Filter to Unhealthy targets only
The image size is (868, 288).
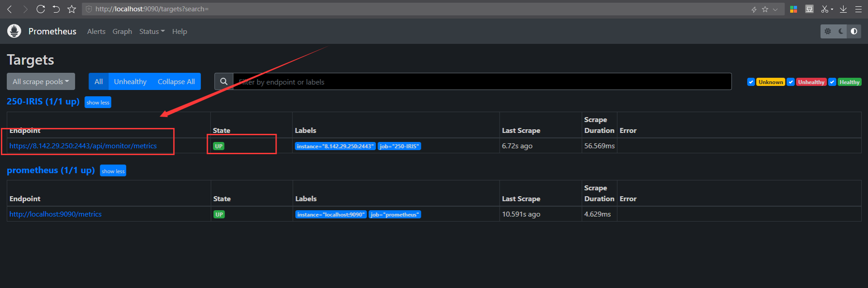click(x=130, y=81)
